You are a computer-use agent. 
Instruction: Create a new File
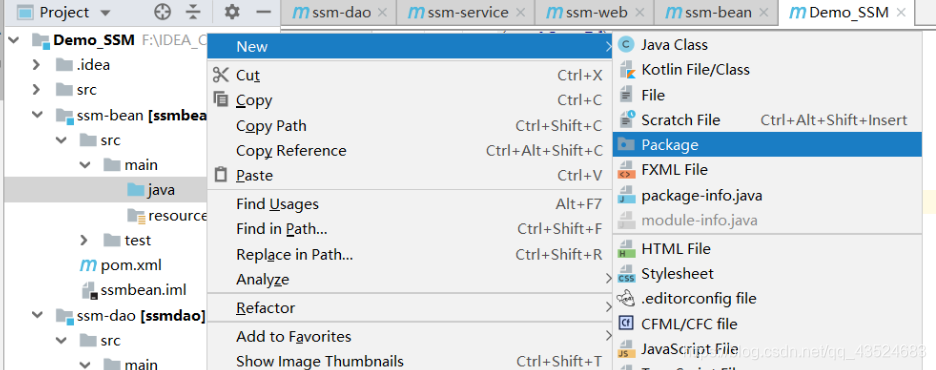point(767,95)
